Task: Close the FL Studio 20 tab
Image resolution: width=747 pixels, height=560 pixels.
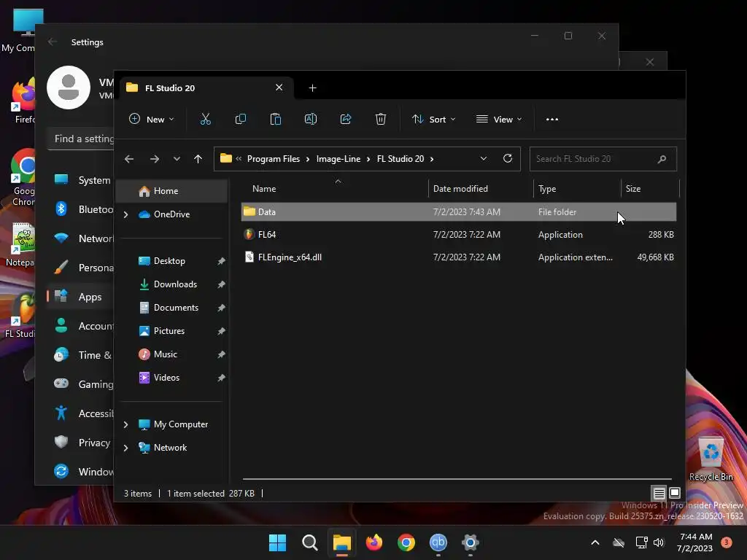Action: point(279,87)
